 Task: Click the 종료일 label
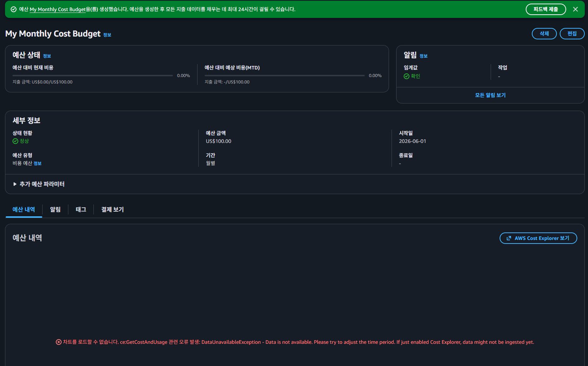point(406,155)
